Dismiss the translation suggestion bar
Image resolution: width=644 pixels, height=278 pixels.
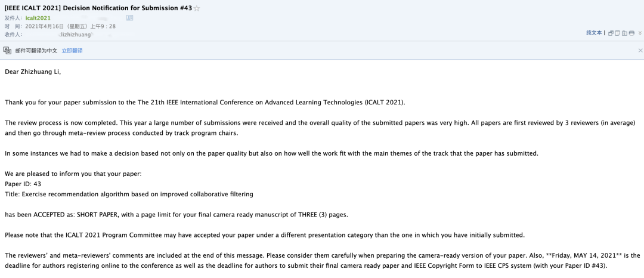pyautogui.click(x=640, y=51)
